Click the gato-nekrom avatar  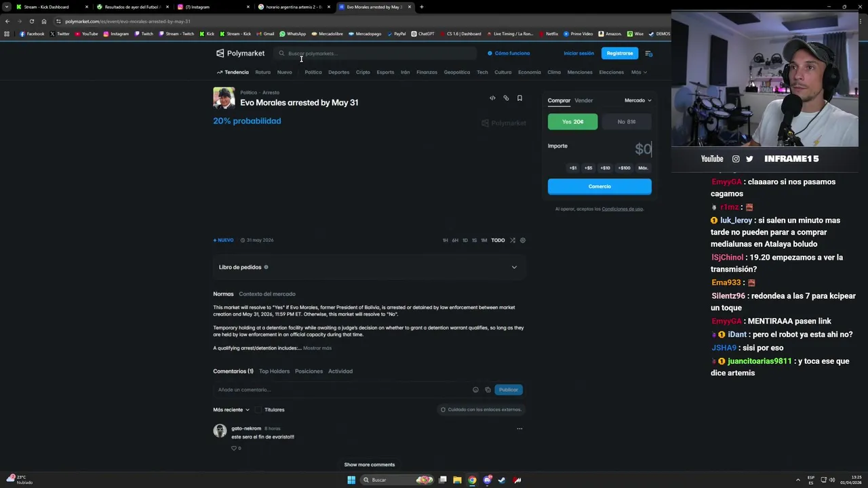[220, 431]
